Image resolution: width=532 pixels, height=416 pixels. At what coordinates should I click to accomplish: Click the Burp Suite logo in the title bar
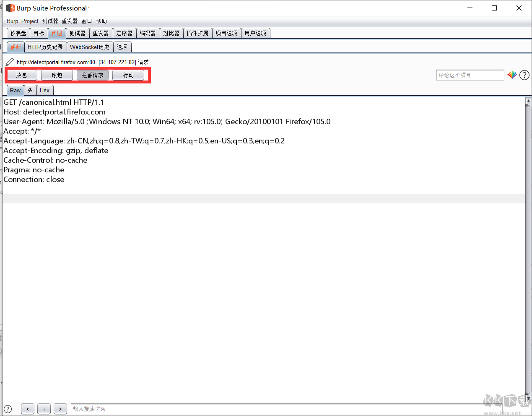point(9,8)
